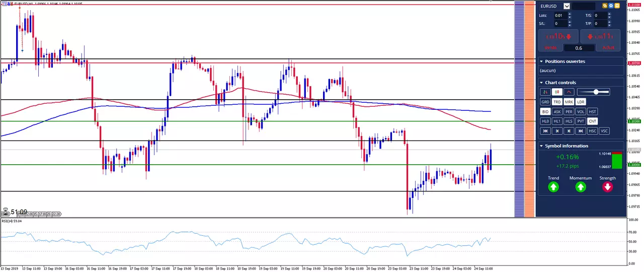Click the 1.10146 high price value
644x272 pixels.
[605, 154]
